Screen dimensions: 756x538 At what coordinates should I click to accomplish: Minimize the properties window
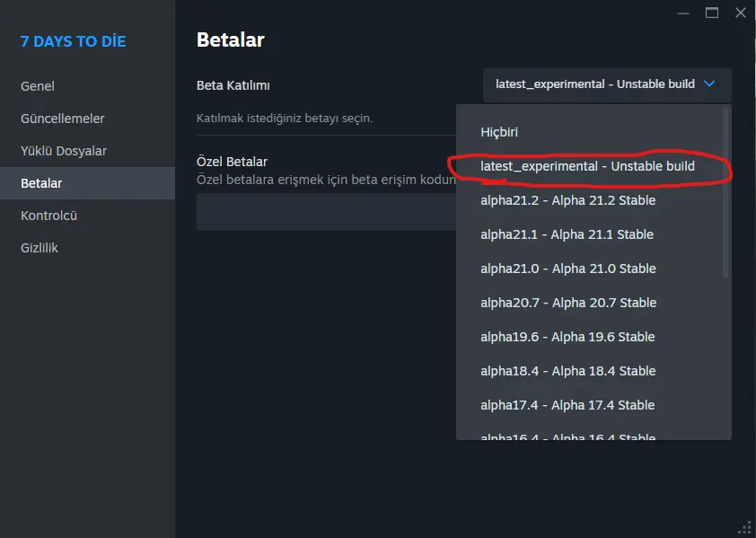coord(683,13)
